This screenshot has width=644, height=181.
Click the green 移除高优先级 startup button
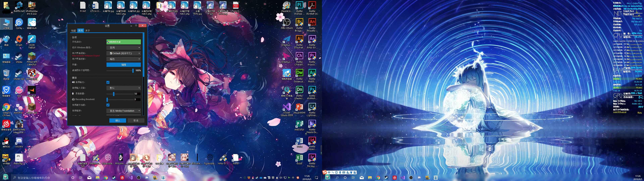(123, 42)
